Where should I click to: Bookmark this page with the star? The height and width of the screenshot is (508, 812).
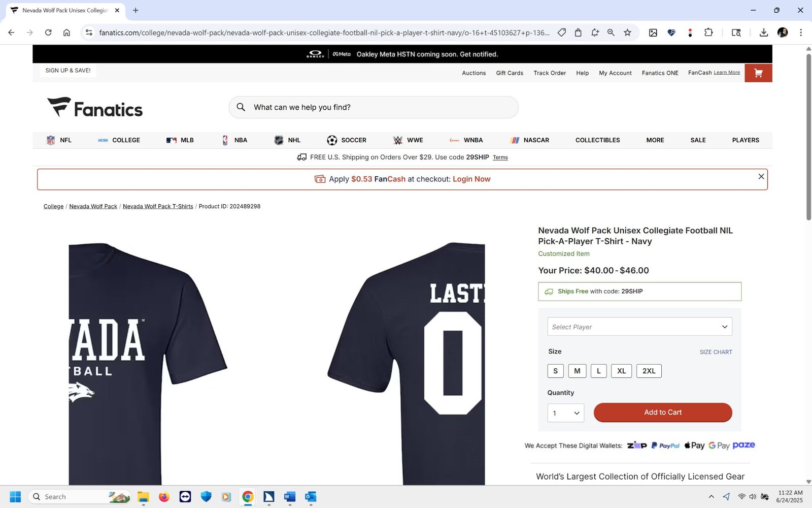coord(627,33)
